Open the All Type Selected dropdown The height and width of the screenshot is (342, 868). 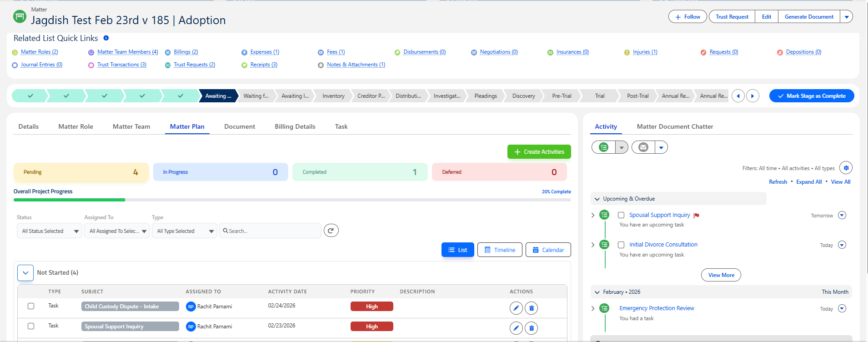point(185,231)
